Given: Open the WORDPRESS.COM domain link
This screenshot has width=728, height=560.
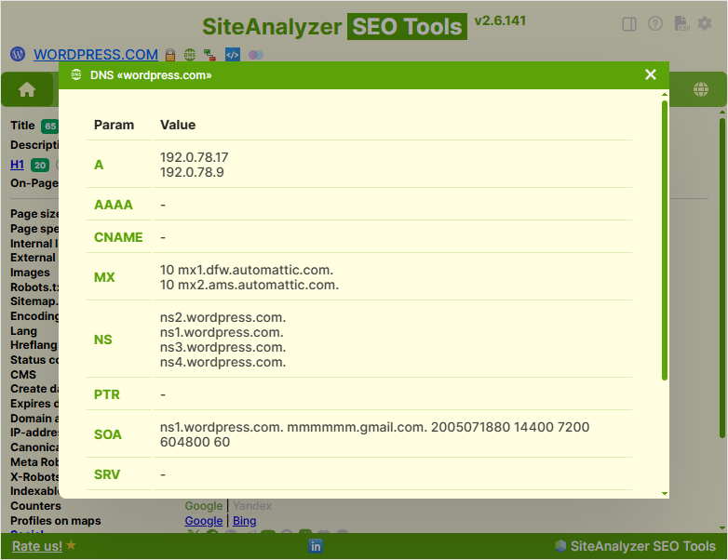Looking at the screenshot, I should [x=96, y=55].
